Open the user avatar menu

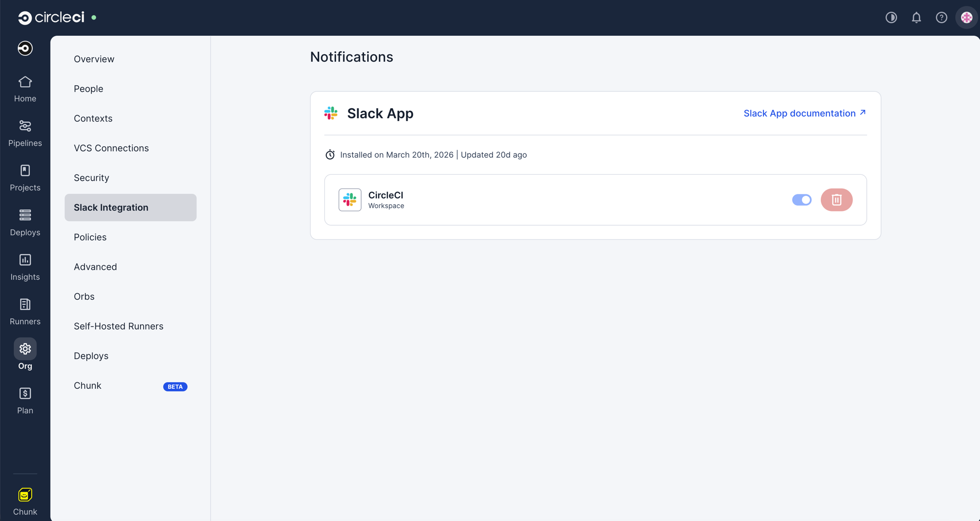pyautogui.click(x=967, y=18)
